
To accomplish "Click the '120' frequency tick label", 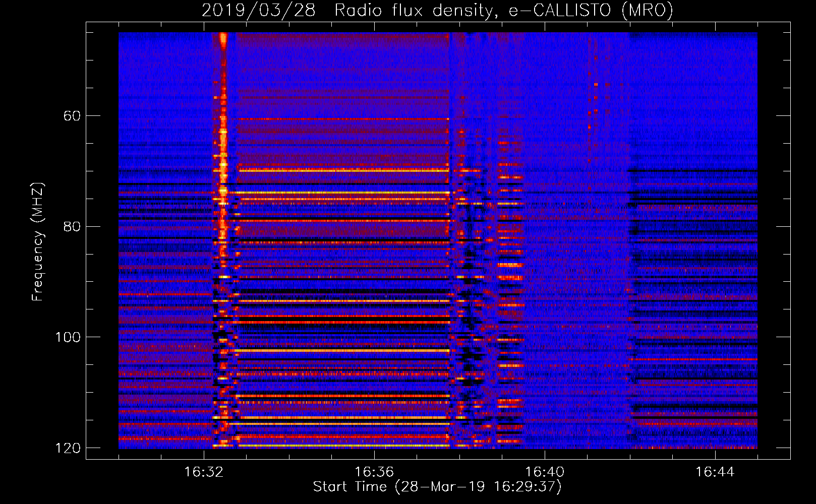I will [x=68, y=448].
